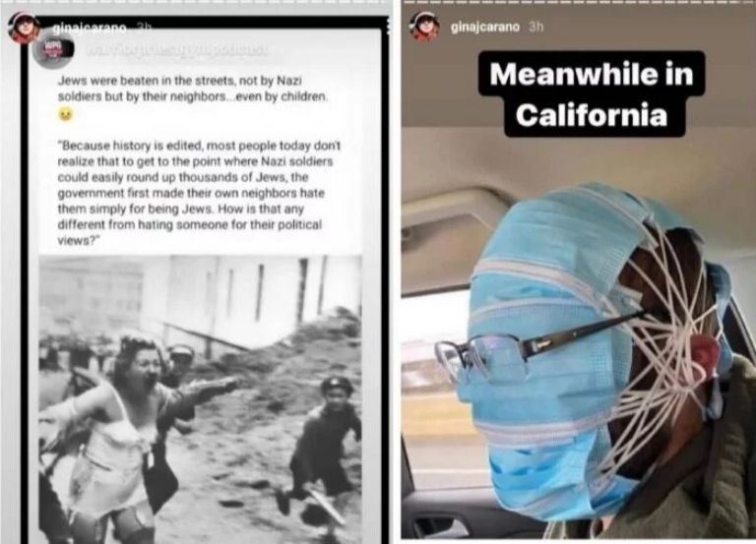Jump using the left story's top progress bar
Viewport: 756px width, 544px height.
click(x=197, y=4)
